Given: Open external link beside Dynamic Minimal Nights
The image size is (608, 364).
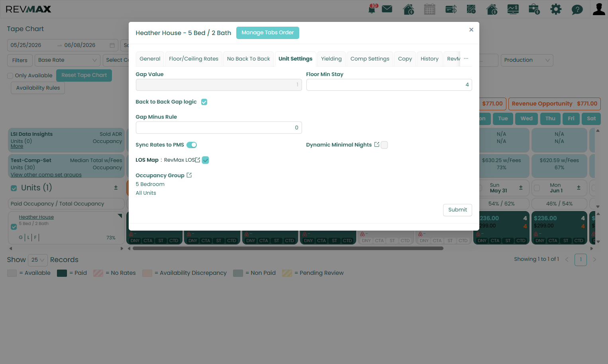Looking at the screenshot, I should tap(377, 145).
